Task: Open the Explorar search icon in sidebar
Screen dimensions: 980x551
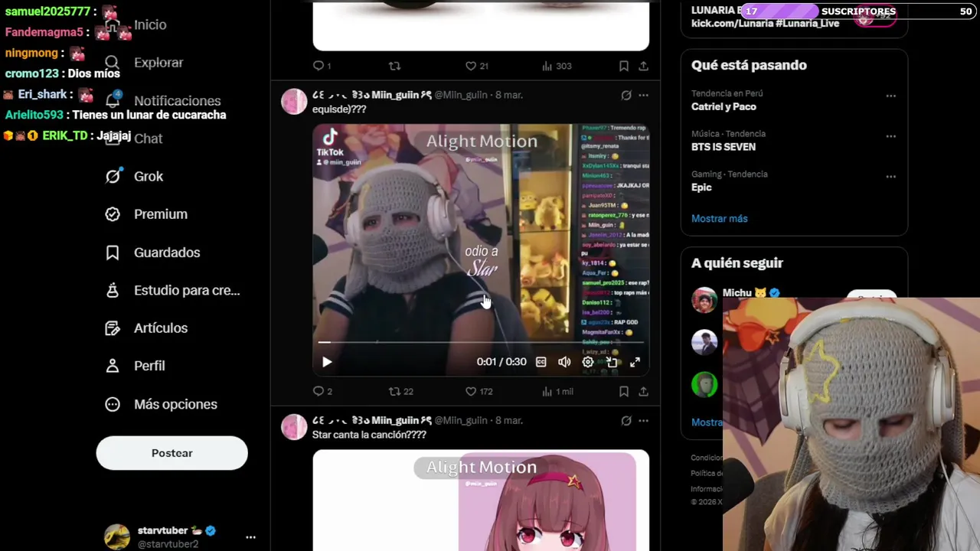Action: (113, 63)
